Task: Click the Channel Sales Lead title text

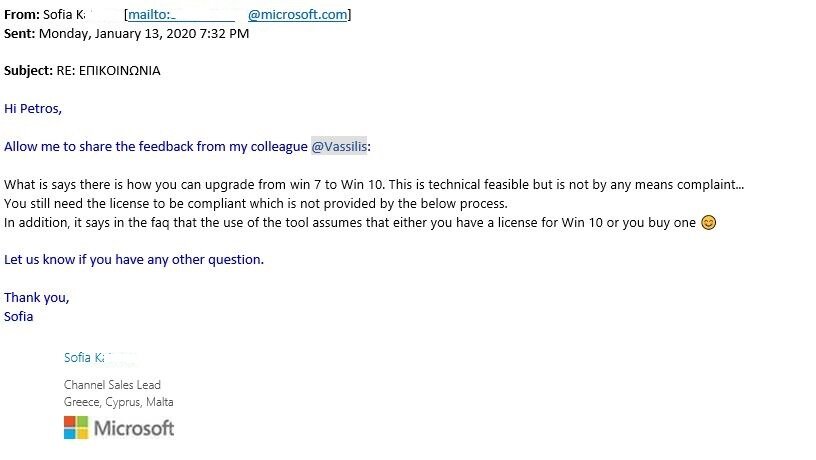Action: pos(112,385)
